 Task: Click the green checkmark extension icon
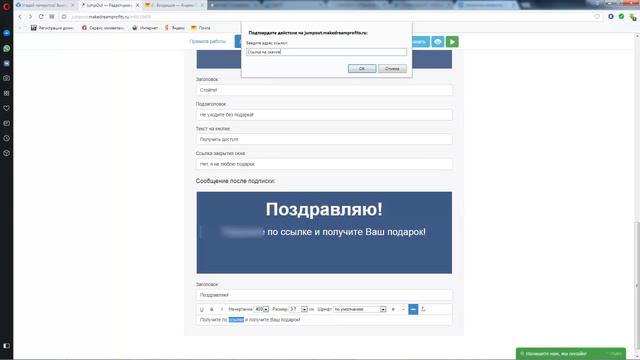pos(621,17)
